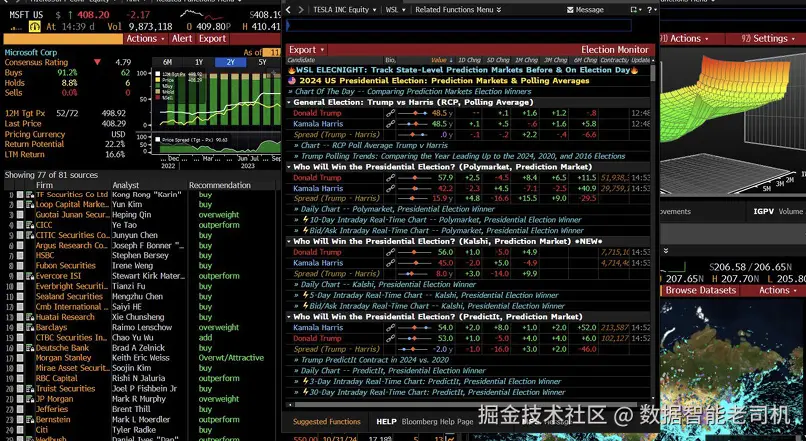Open link icon for Kamala Harris RCP row
The width and height of the screenshot is (806, 442).
391,124
